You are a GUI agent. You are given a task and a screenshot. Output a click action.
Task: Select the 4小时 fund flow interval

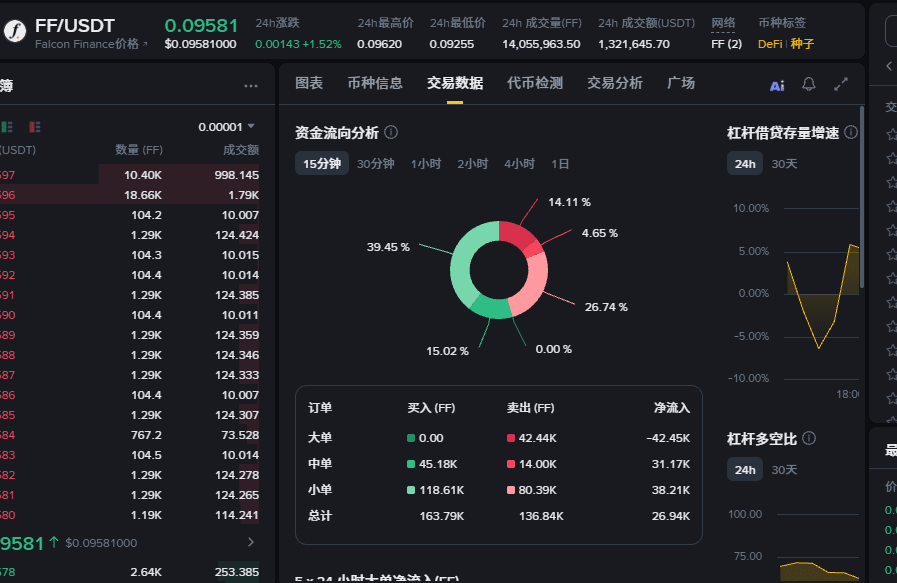tap(519, 164)
